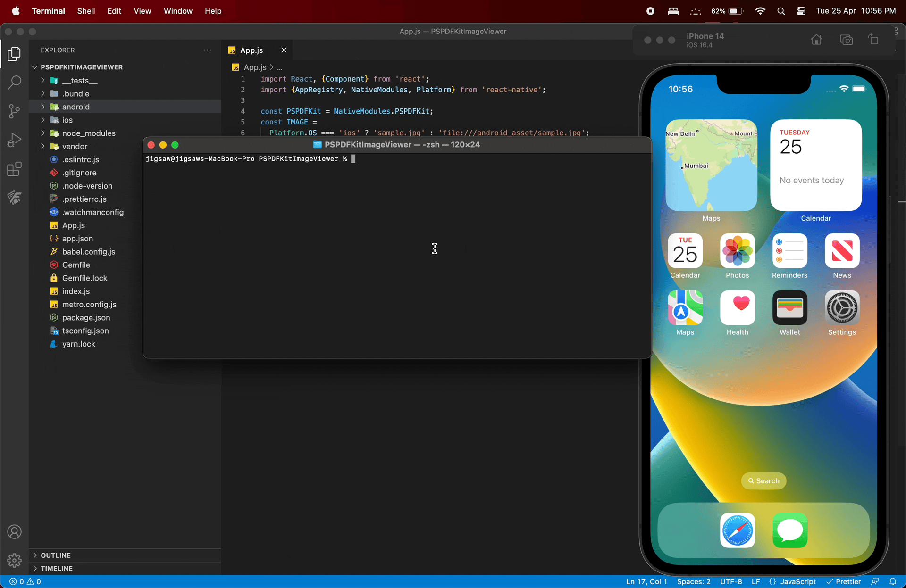Open the Search view in the Activity Bar
The height and width of the screenshot is (588, 906).
(14, 82)
